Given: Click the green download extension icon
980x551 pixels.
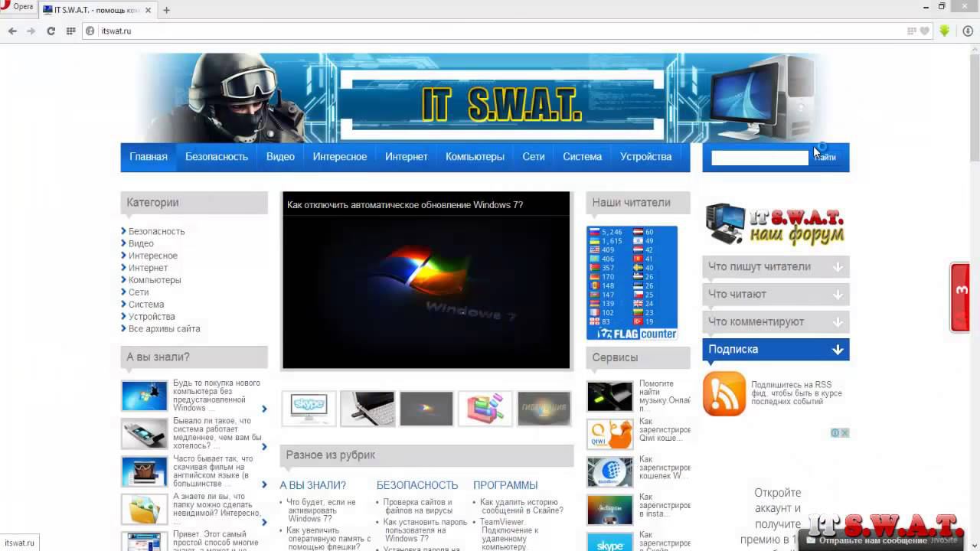Looking at the screenshot, I should coord(945,31).
